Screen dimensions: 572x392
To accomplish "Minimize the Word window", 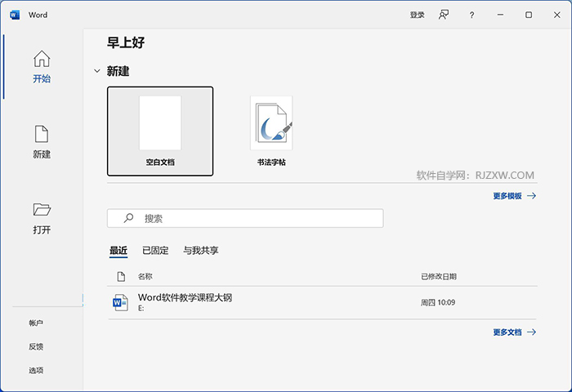I will (500, 15).
